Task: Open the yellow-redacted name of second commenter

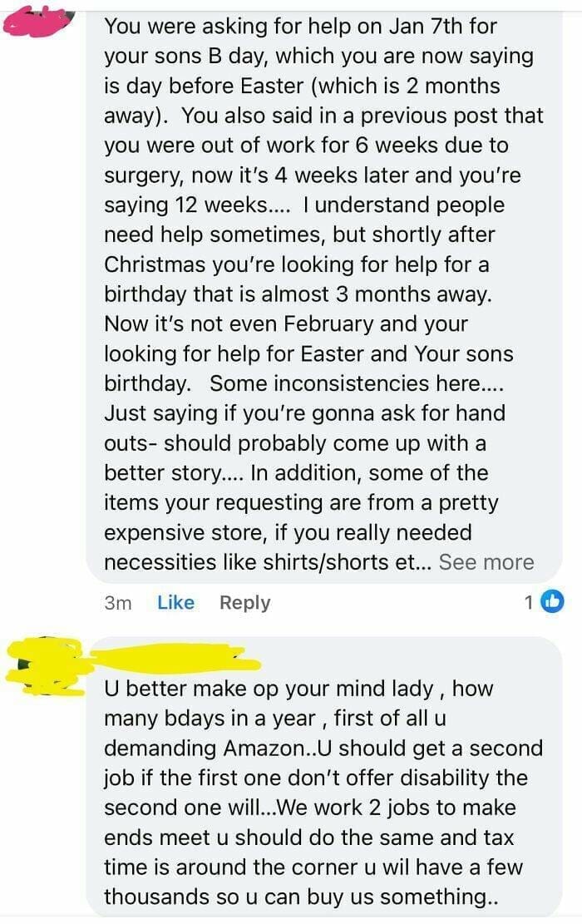Action: (x=166, y=658)
